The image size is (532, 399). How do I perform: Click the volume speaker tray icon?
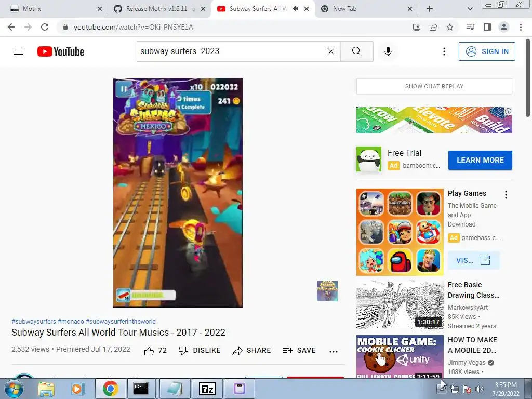(479, 389)
